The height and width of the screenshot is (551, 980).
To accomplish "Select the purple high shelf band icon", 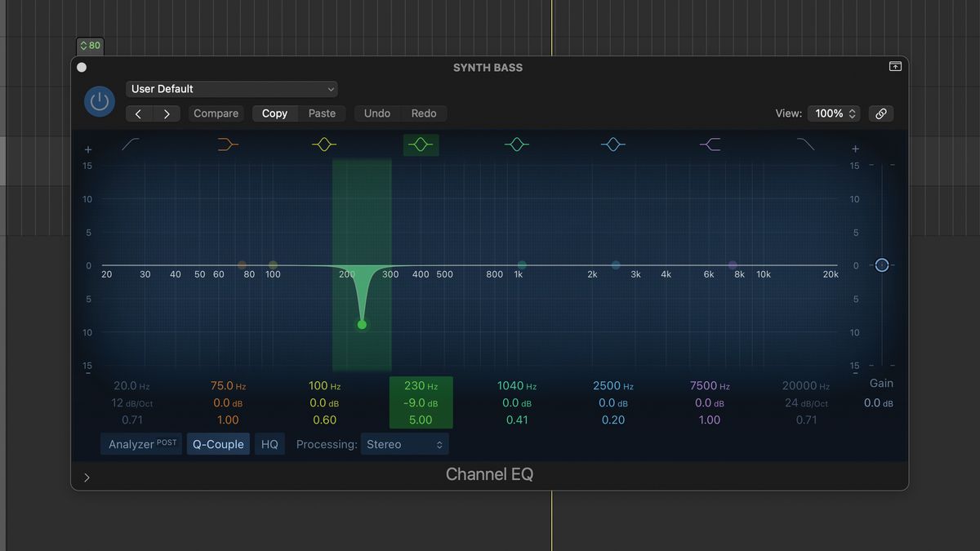I will [x=710, y=144].
